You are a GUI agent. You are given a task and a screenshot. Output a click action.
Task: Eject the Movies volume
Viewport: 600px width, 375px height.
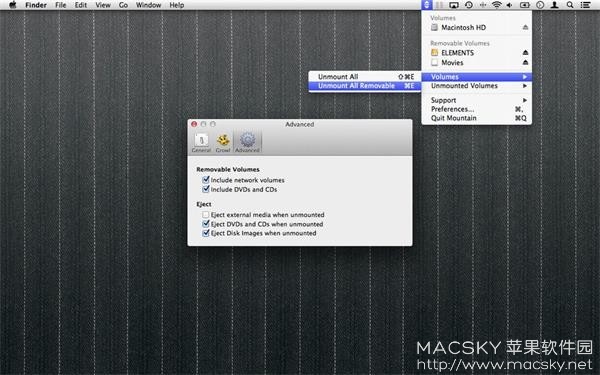pyautogui.click(x=525, y=62)
